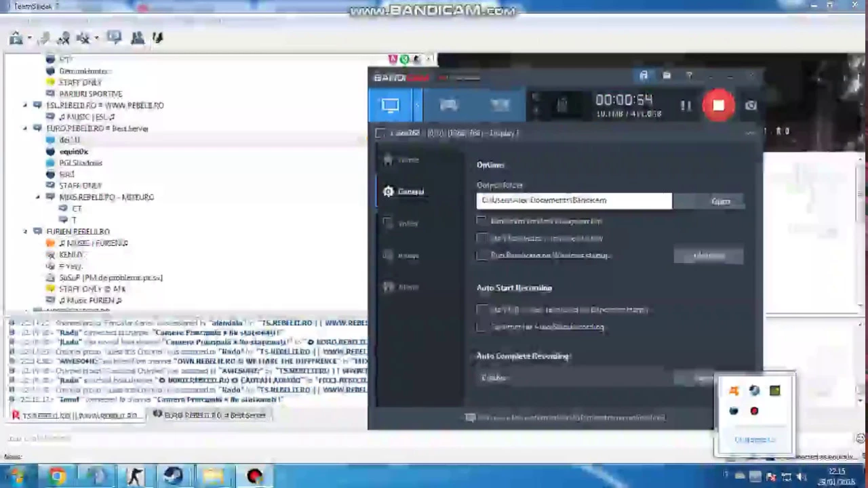The height and width of the screenshot is (488, 868).
Task: Select MUSIC | ESL channel
Action: tap(87, 117)
